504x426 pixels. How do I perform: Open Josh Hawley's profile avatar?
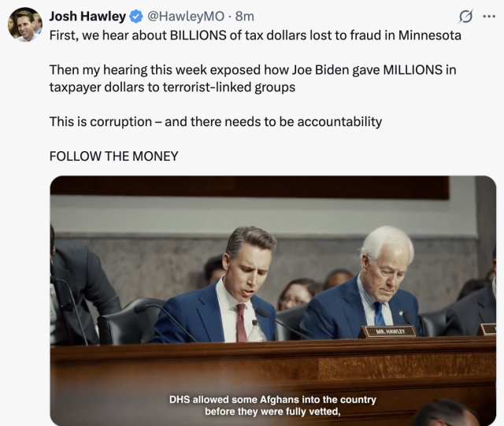(25, 24)
